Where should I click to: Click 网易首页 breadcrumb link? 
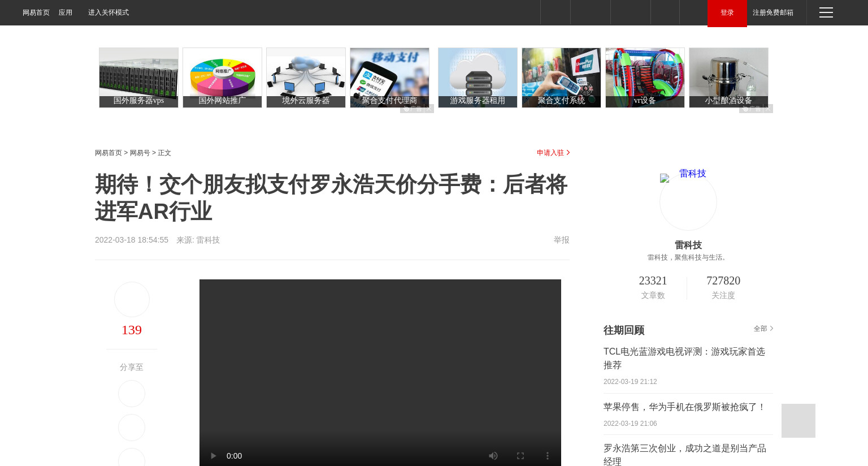(x=108, y=153)
